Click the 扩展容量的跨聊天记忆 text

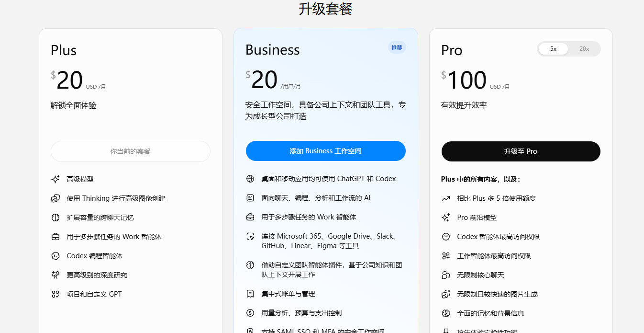(100, 218)
